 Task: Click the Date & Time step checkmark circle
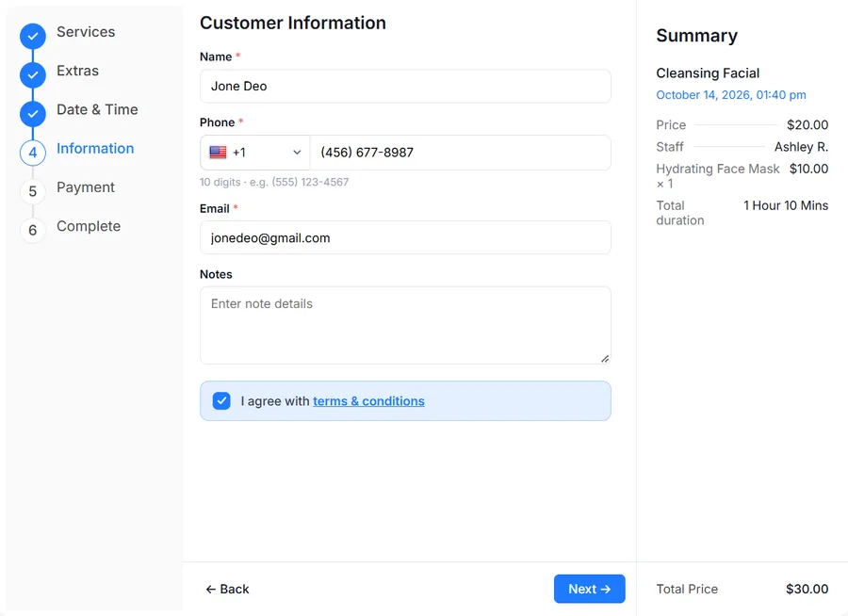(x=32, y=114)
